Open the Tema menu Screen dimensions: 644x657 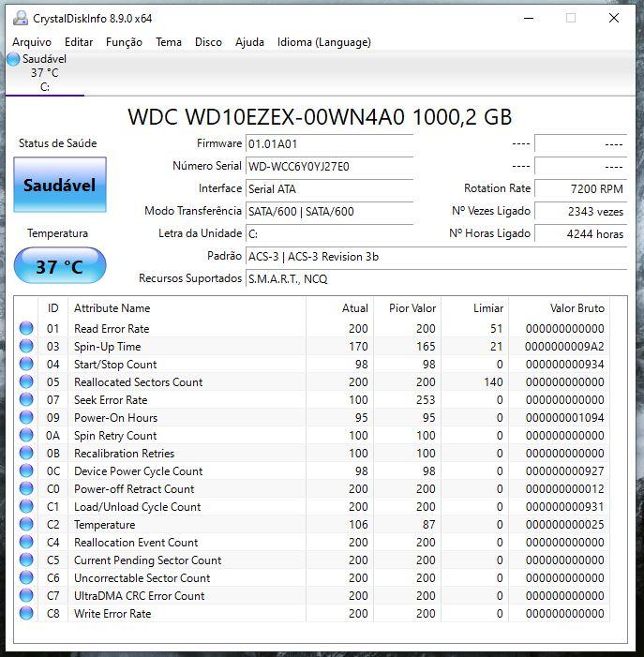(169, 42)
